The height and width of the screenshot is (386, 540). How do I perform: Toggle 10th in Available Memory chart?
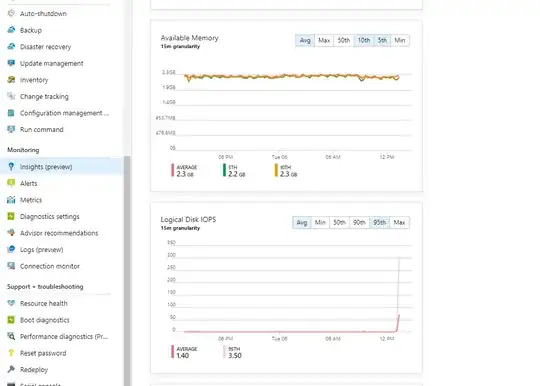(364, 40)
